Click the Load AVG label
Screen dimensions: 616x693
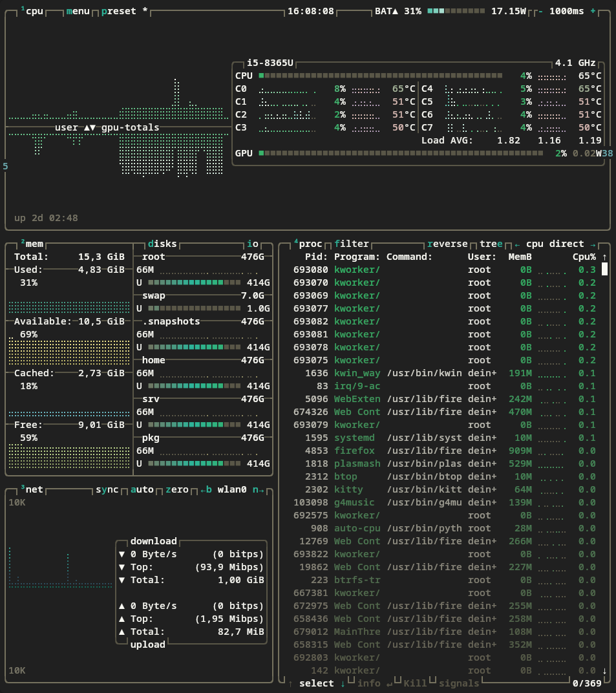click(x=447, y=140)
